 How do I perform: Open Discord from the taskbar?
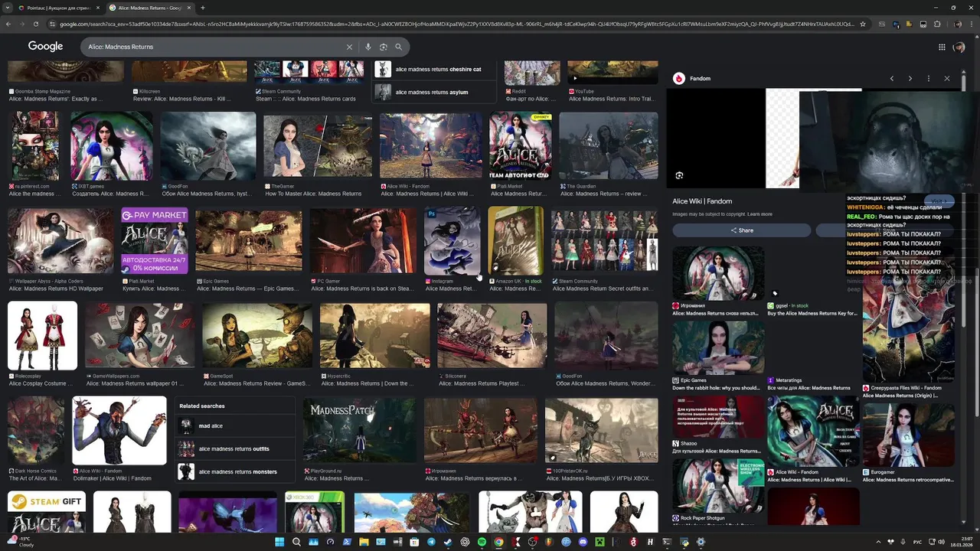pyautogui.click(x=583, y=542)
